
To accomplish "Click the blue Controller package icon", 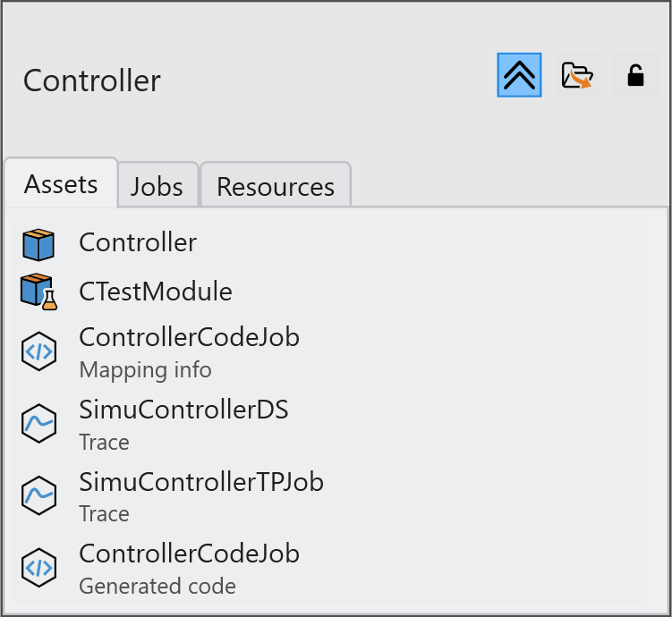I will click(38, 243).
